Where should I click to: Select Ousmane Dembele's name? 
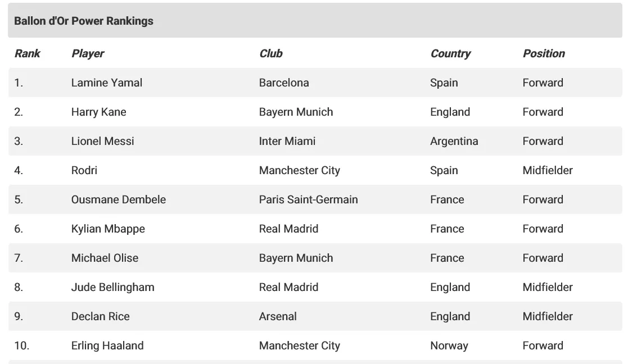click(119, 199)
